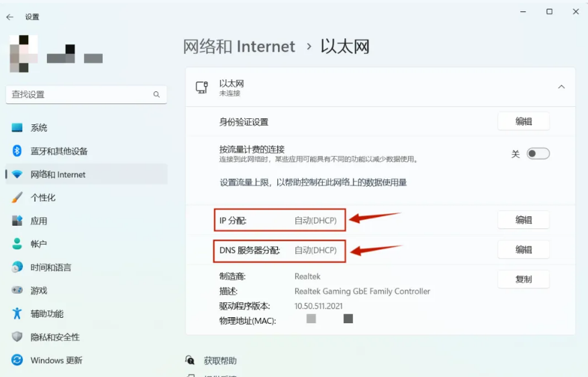Click the 时间和语言 globe clock icon
588x377 pixels.
17,267
